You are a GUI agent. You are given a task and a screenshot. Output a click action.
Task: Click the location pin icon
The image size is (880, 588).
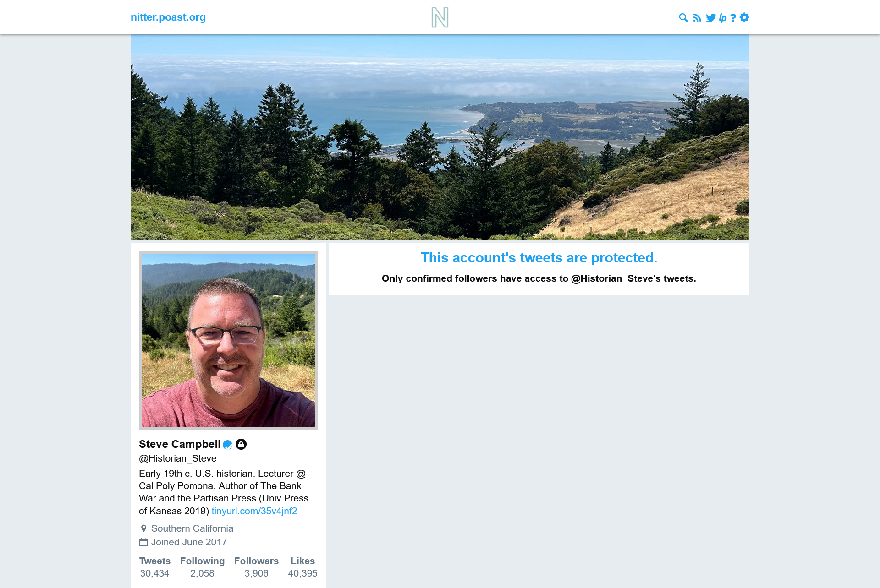(143, 528)
